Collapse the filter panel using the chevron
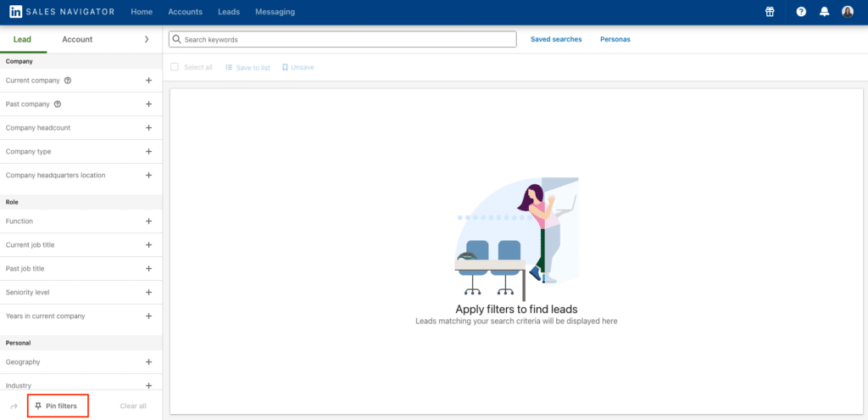This screenshot has height=420, width=868. coord(147,39)
